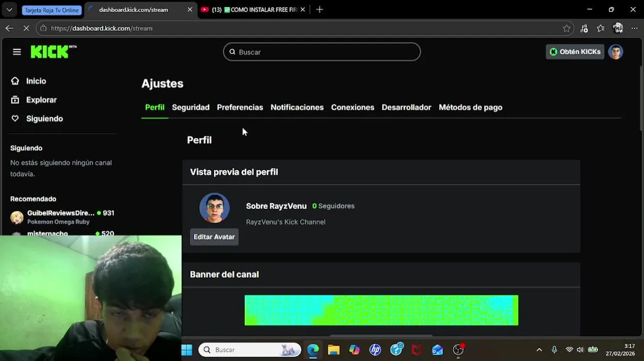
Task: Open the HP app from the taskbar
Action: pyautogui.click(x=375, y=349)
